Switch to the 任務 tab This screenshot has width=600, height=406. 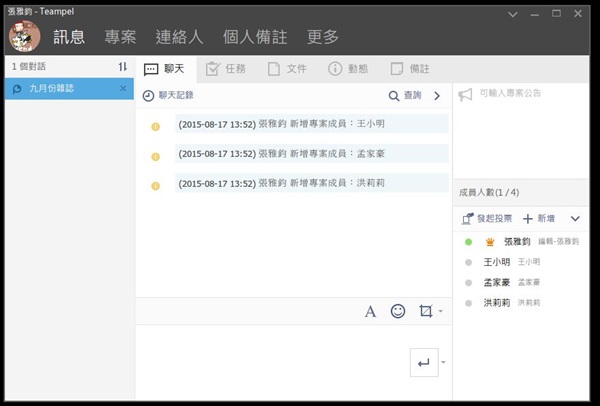[226, 69]
